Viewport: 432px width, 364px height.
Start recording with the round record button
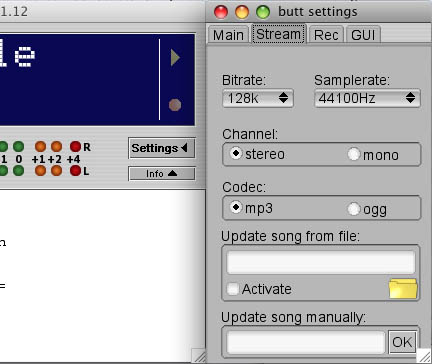tap(175, 105)
